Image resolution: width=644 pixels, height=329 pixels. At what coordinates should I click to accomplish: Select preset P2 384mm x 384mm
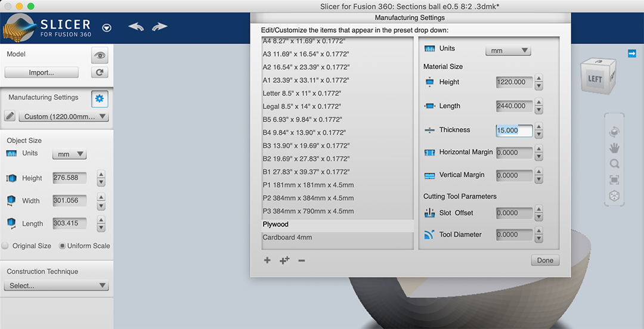[x=338, y=198]
